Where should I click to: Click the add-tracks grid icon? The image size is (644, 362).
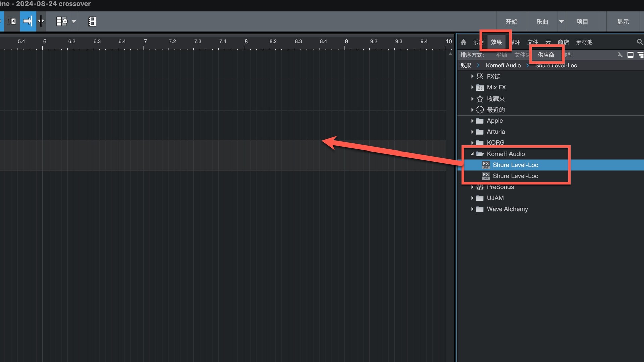click(x=62, y=21)
